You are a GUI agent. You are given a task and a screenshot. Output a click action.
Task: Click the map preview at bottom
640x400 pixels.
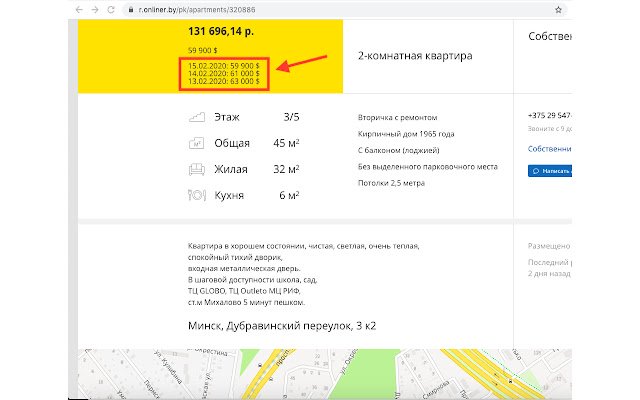tap(324, 373)
